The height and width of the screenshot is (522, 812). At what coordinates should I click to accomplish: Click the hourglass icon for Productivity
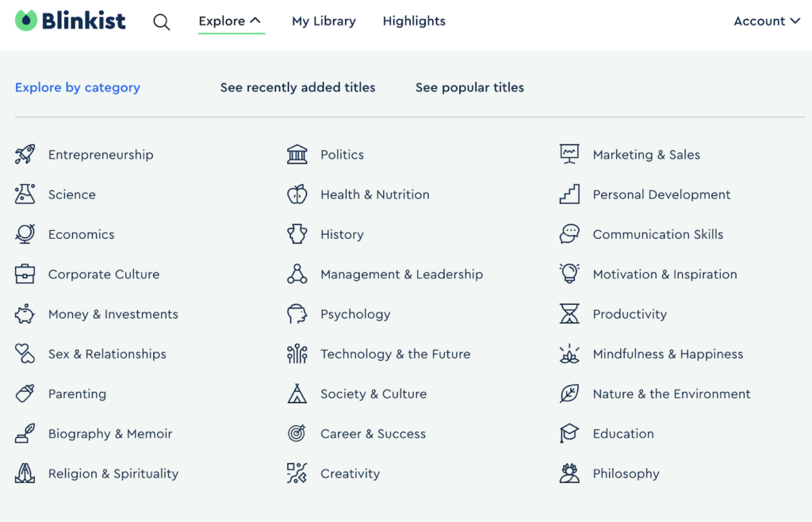tap(569, 314)
